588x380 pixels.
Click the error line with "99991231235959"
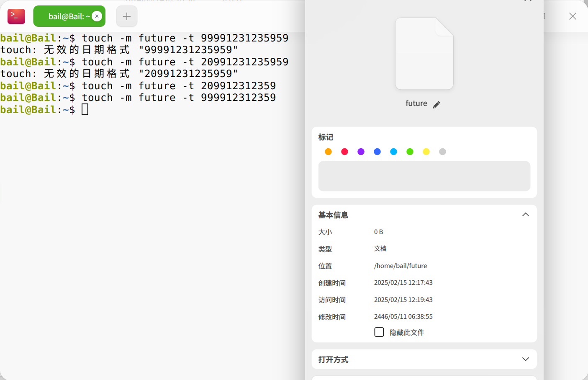click(x=119, y=50)
